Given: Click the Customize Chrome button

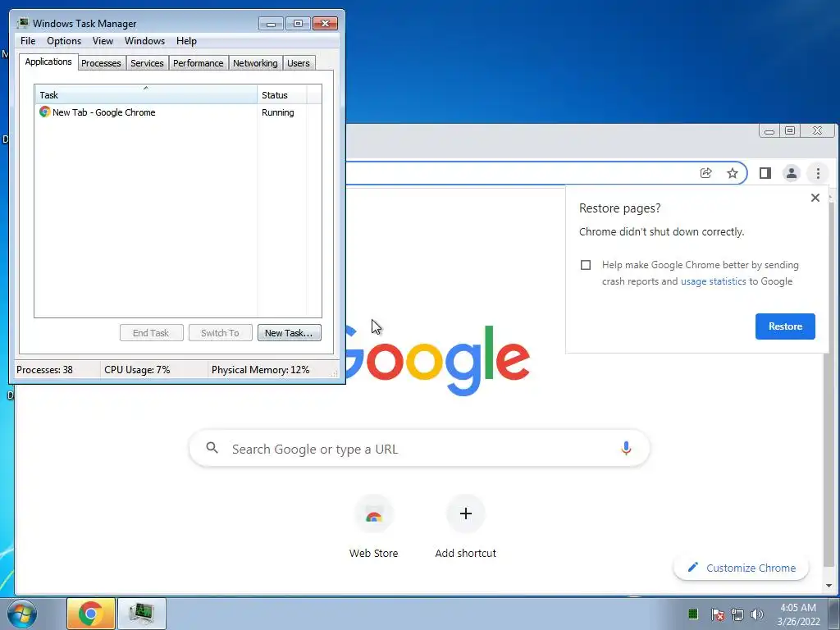Looking at the screenshot, I should (x=741, y=568).
